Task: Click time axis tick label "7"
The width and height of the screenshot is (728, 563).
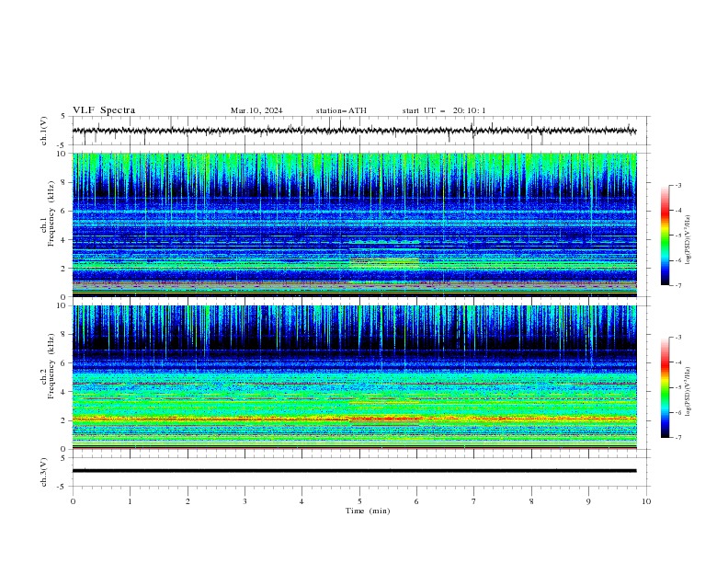Action: [x=473, y=501]
